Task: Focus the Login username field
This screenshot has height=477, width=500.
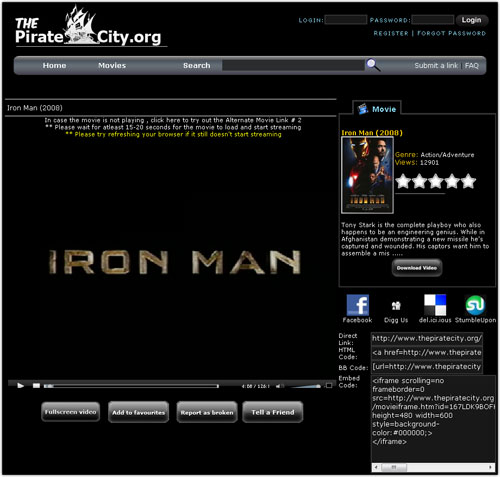Action: [x=346, y=20]
